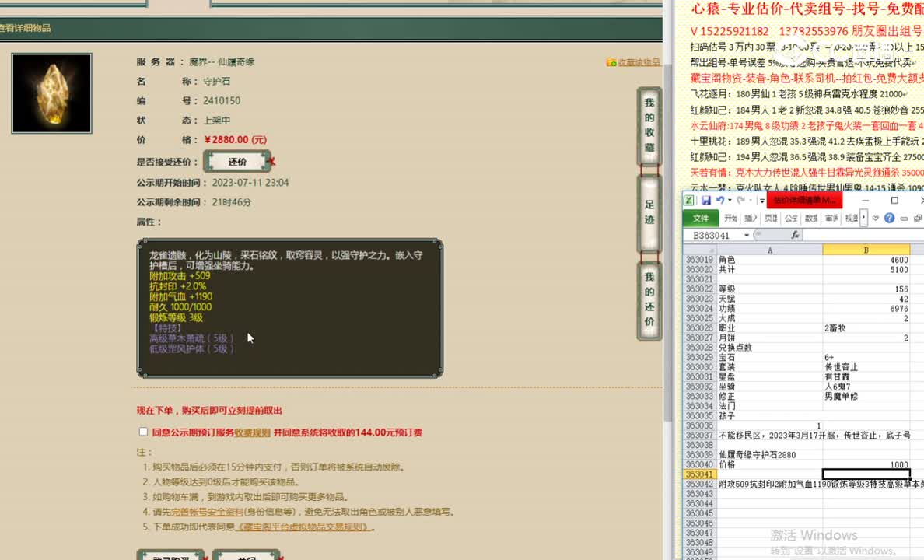Click the heart icon beside ribbon tabs

coord(875,219)
